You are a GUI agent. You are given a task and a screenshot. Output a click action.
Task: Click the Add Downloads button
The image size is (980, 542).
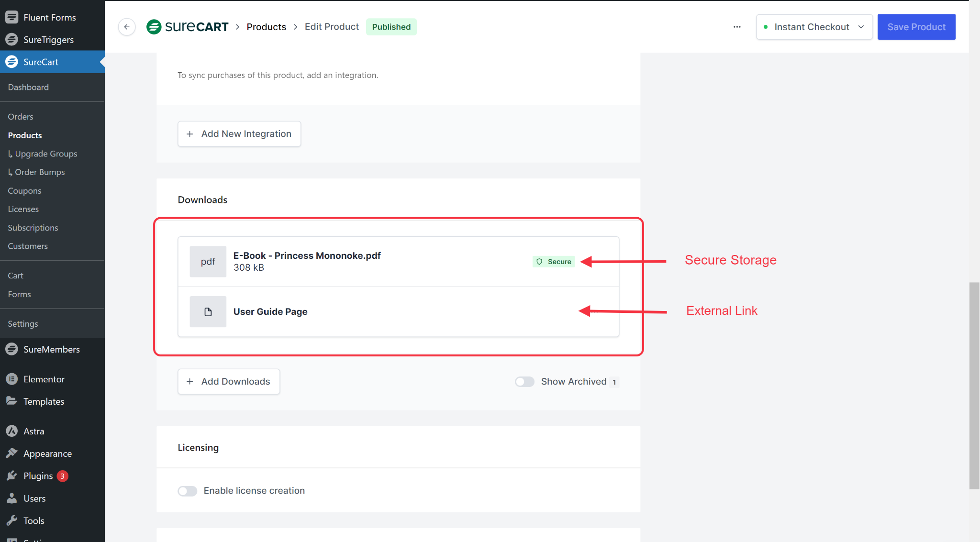click(229, 382)
